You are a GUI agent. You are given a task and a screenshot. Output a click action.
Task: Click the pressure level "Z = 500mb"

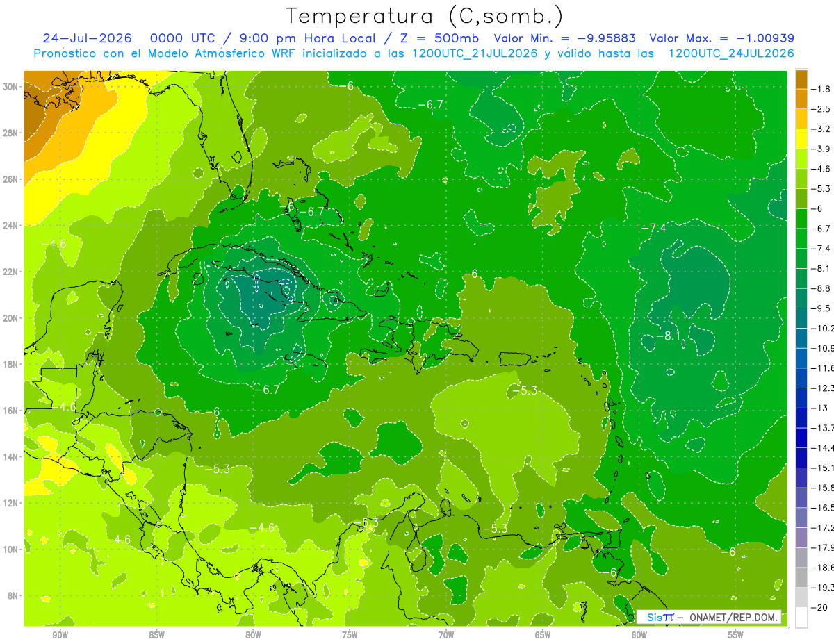[x=441, y=38]
